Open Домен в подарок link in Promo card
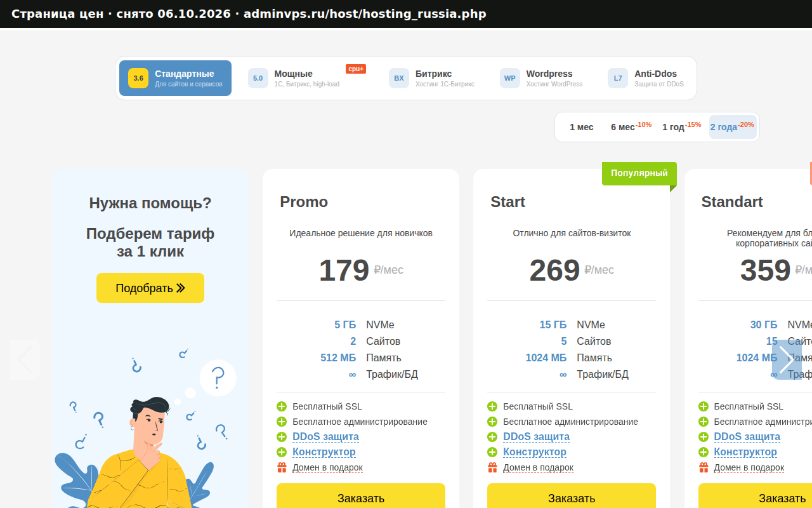The width and height of the screenshot is (812, 508). coord(327,467)
